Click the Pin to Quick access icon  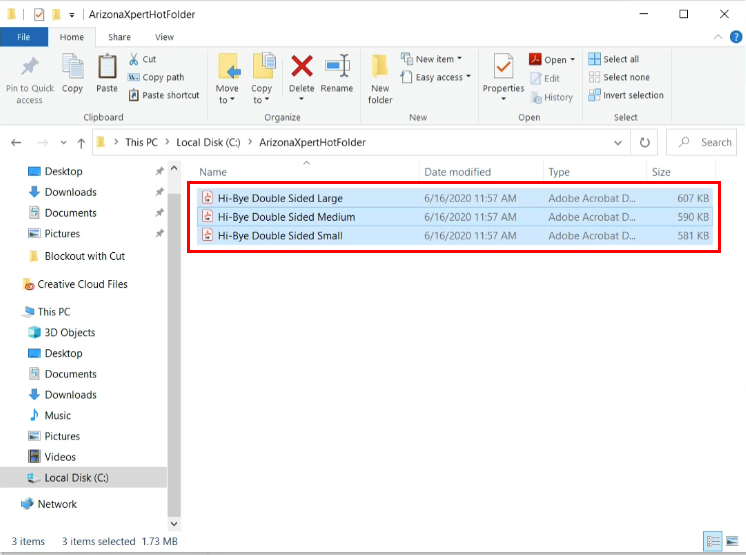click(x=29, y=69)
